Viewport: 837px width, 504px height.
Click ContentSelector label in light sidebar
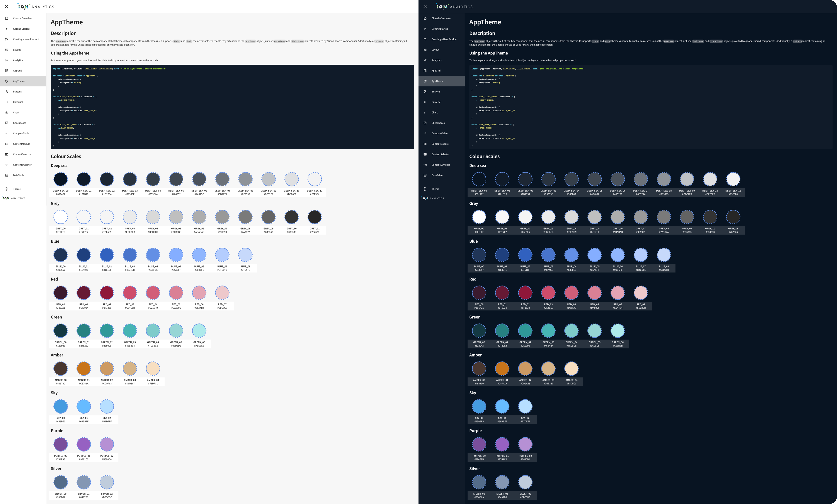[22, 154]
